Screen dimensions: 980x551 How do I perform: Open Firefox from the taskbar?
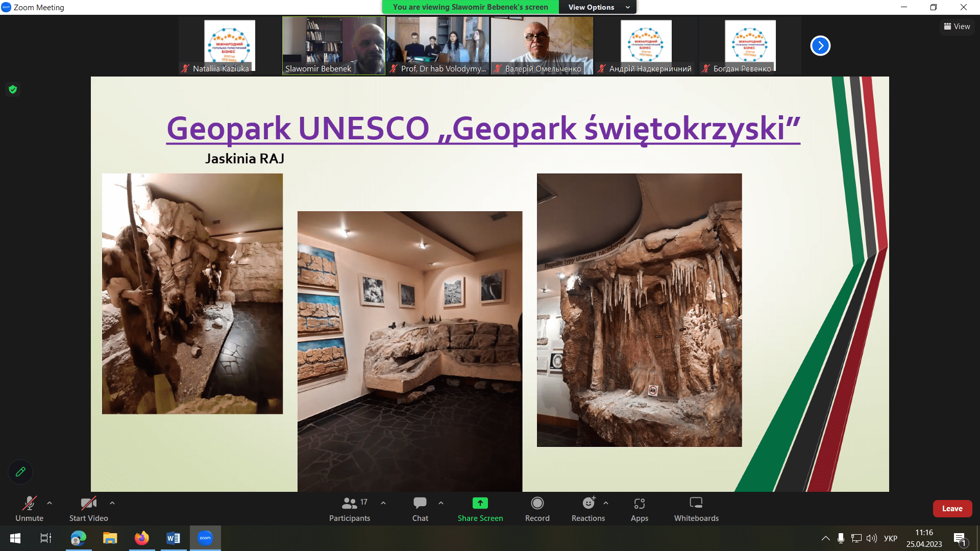(141, 538)
